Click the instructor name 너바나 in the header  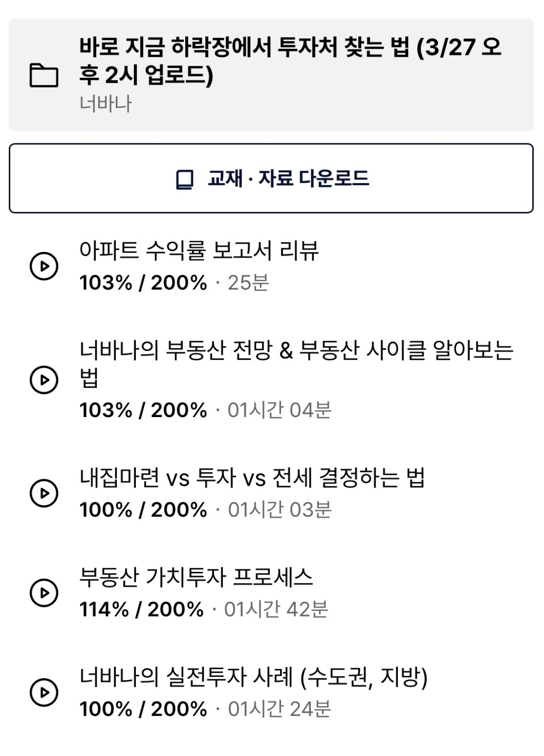(x=106, y=103)
